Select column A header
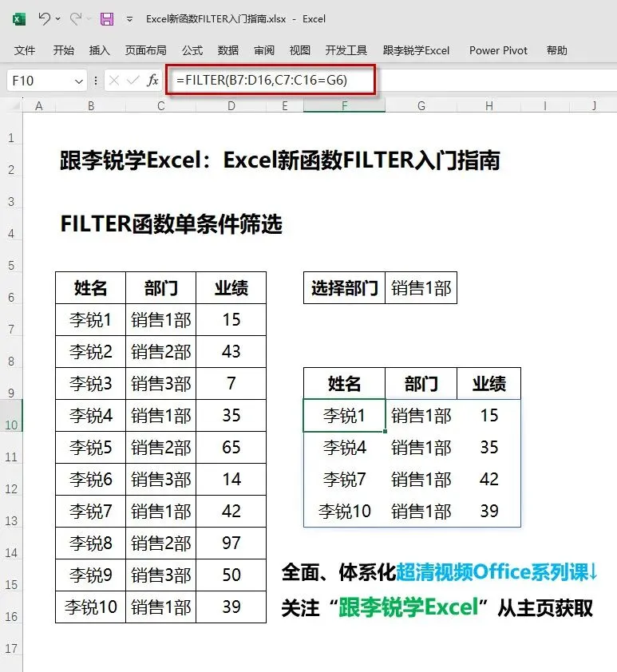The image size is (617, 672). point(39,106)
